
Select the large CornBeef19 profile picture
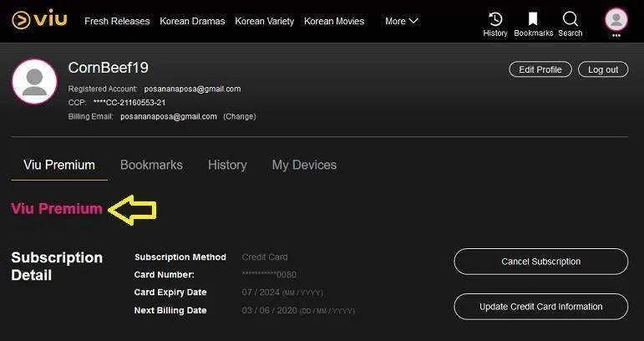pyautogui.click(x=34, y=81)
